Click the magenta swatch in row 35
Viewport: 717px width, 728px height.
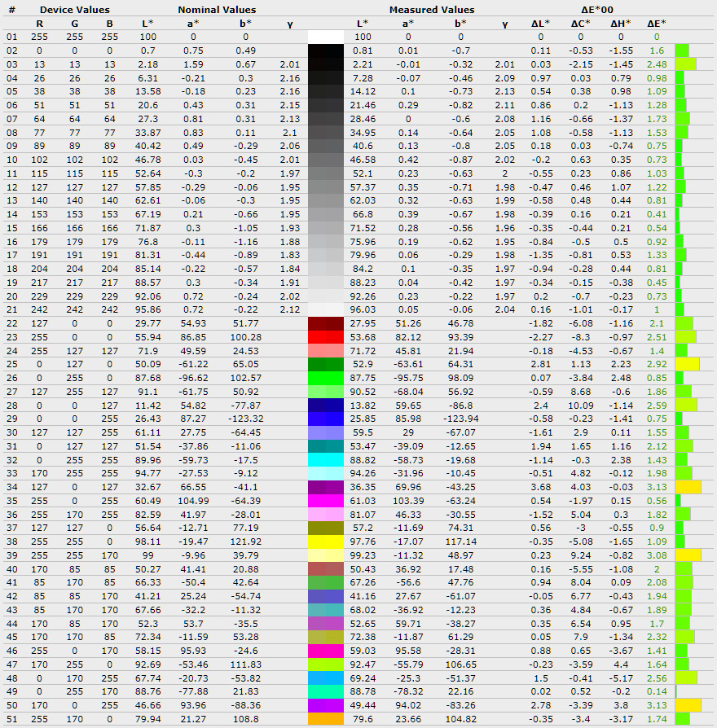tap(332, 501)
